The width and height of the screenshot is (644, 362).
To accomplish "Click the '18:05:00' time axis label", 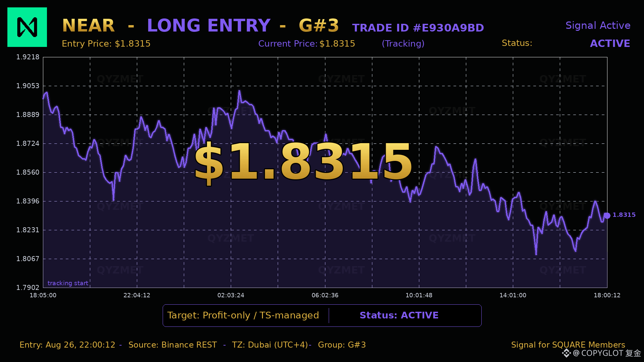I will coord(43,295).
